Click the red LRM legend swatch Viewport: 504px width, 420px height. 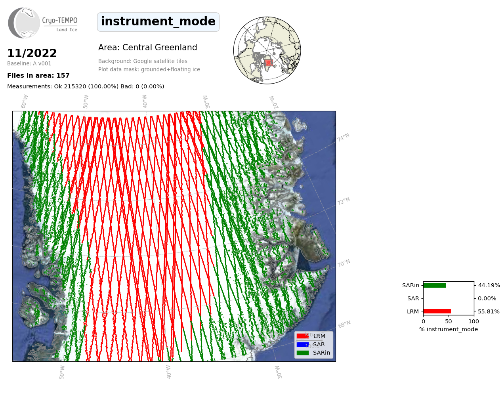click(302, 336)
